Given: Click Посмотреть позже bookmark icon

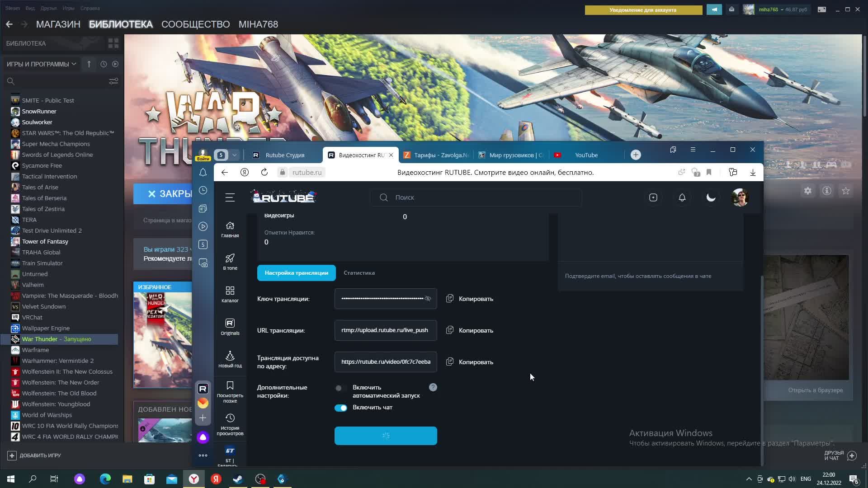Looking at the screenshot, I should coord(230,386).
